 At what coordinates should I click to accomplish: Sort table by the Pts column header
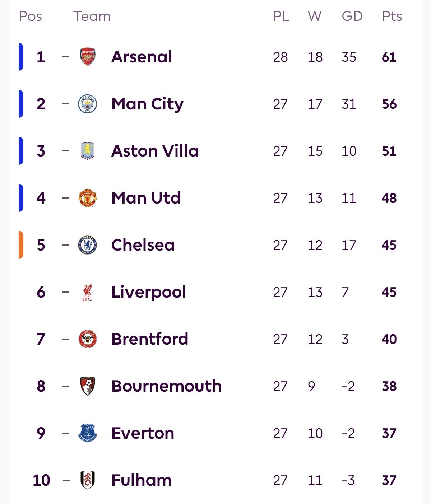point(392,16)
